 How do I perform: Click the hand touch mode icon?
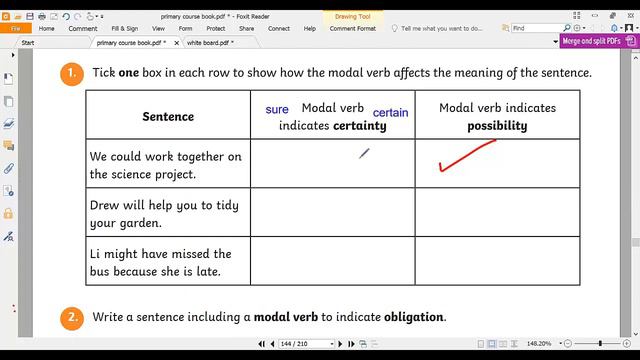90,17
